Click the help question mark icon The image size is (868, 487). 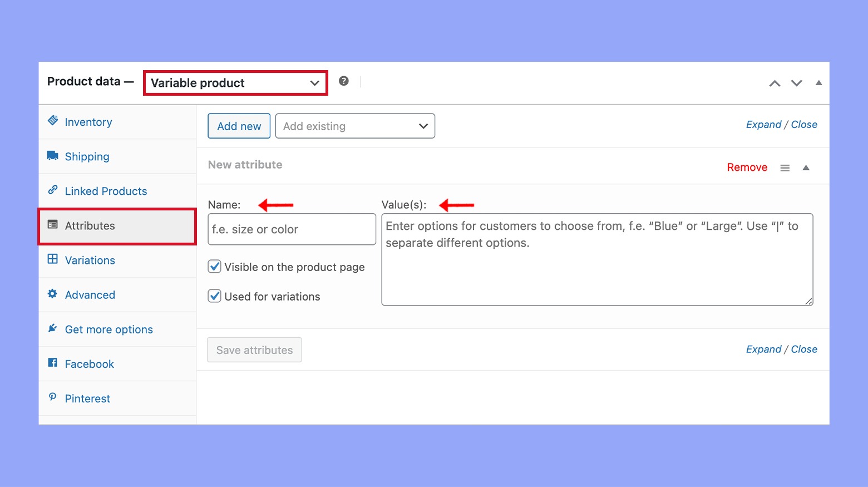coord(344,81)
